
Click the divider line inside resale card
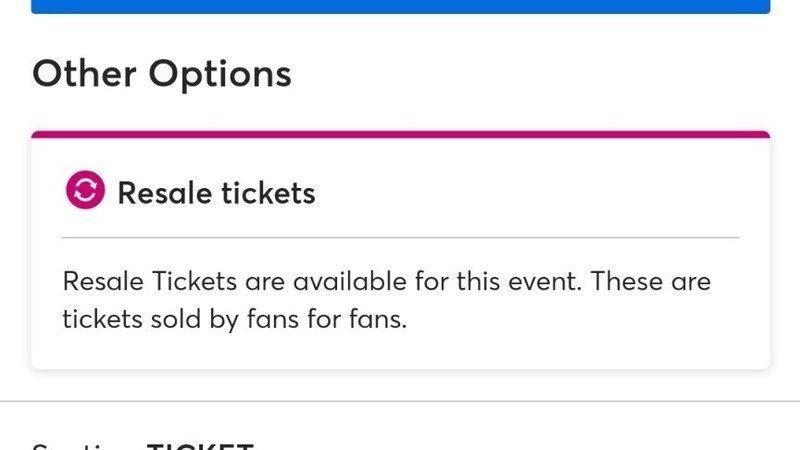click(400, 238)
